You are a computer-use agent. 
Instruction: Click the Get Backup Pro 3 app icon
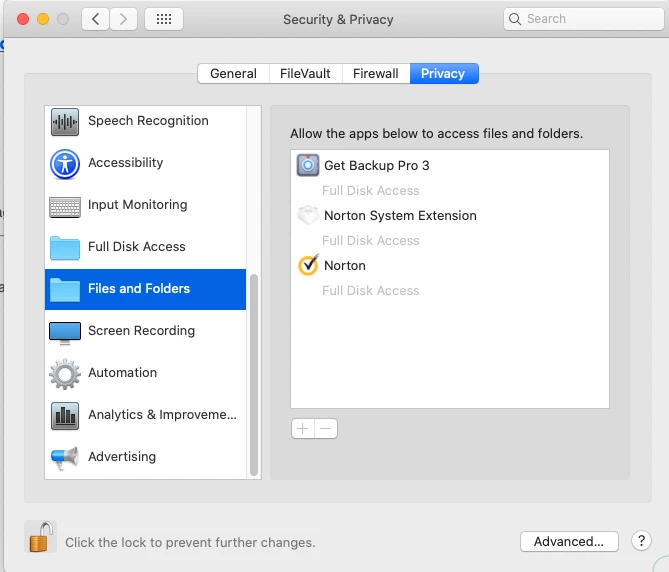click(x=308, y=165)
